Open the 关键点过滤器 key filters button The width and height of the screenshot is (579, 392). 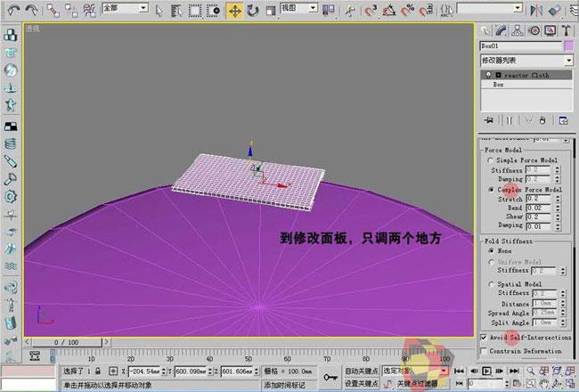pos(417,383)
